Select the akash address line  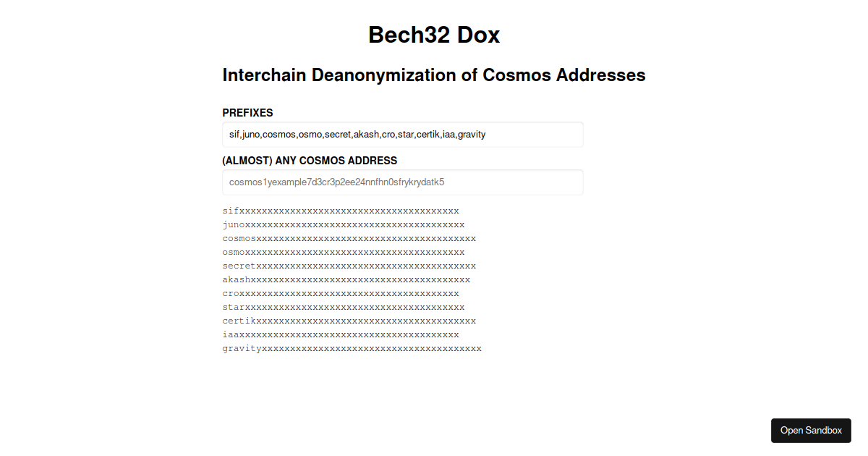pyautogui.click(x=346, y=279)
